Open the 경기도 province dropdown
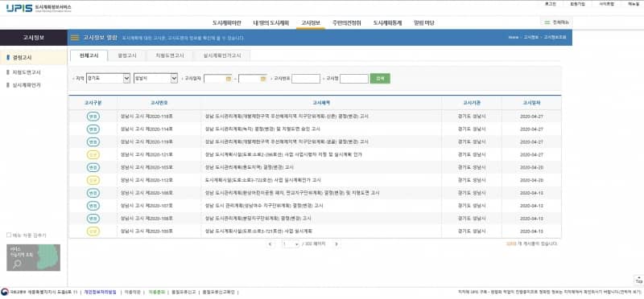 click(108, 78)
